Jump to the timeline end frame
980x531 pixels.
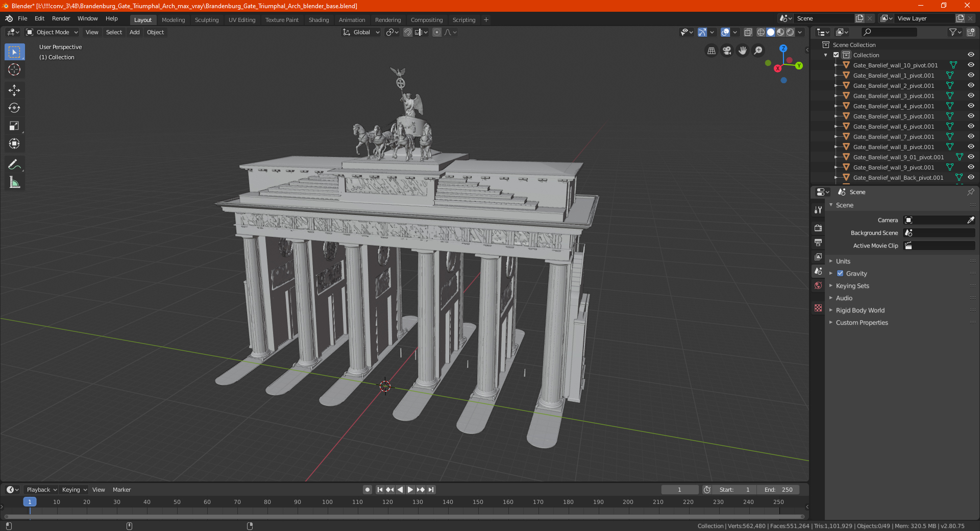point(431,490)
